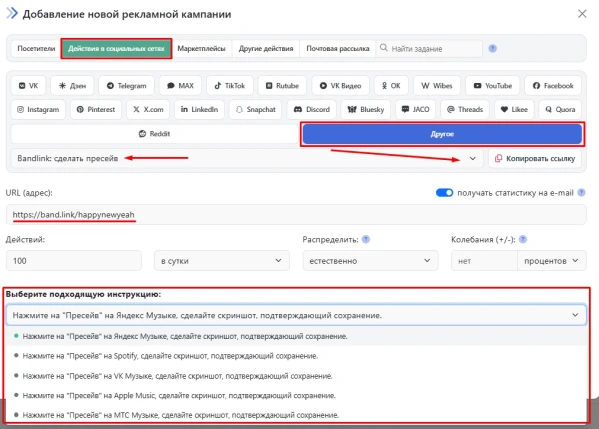Pick the Bluesky platform button
The width and height of the screenshot is (599, 429).
(x=366, y=109)
